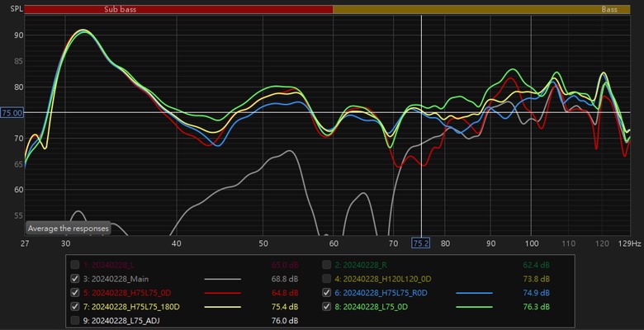The width and height of the screenshot is (644, 330).
Task: Check the 4: 20240228_H120L120_0D trace
Action: pos(326,279)
